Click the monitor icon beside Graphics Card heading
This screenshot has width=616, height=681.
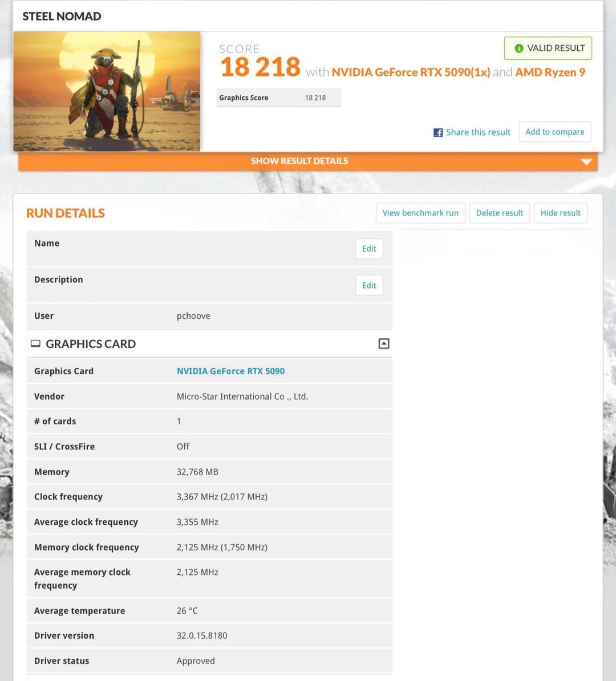click(35, 343)
